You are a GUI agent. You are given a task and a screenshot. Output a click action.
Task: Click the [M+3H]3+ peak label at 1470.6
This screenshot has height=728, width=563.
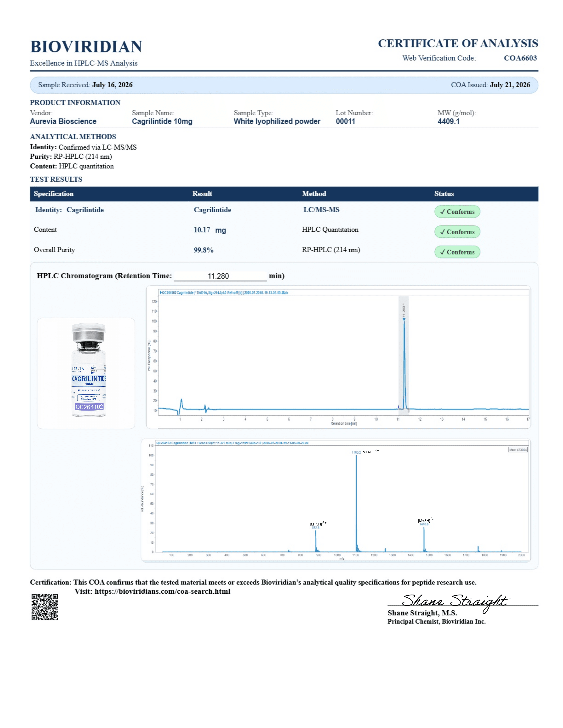426,521
